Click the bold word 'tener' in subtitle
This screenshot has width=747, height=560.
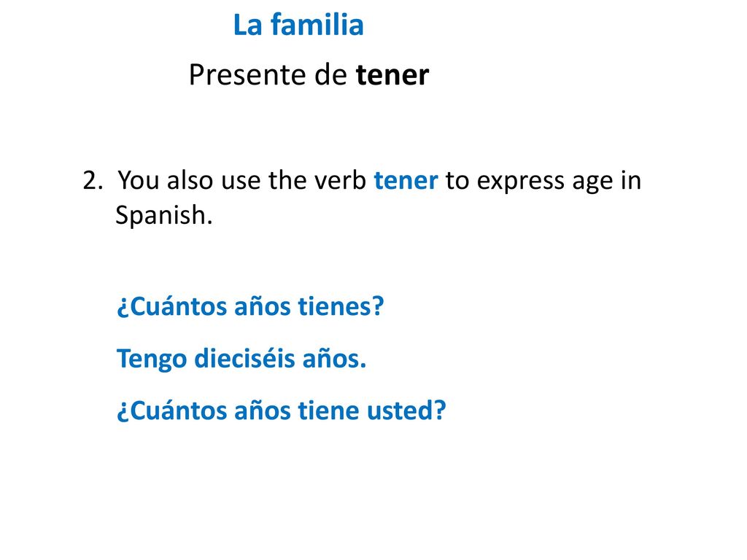click(392, 75)
